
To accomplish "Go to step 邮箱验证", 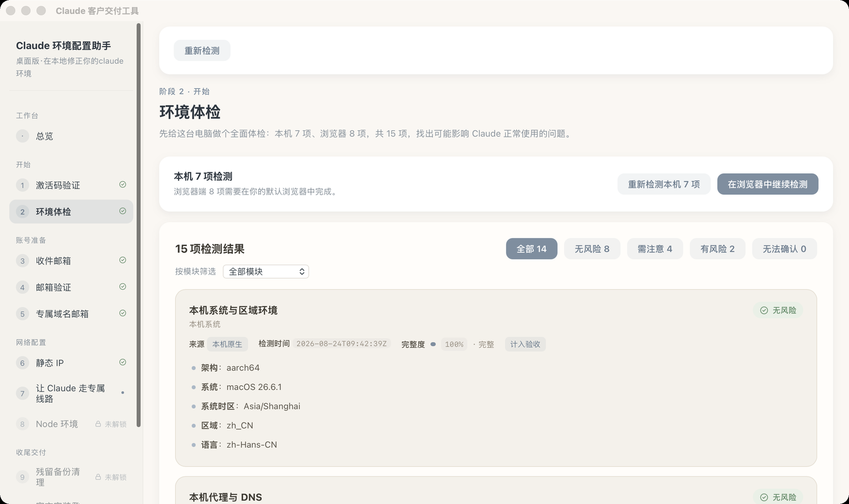I will pyautogui.click(x=71, y=287).
